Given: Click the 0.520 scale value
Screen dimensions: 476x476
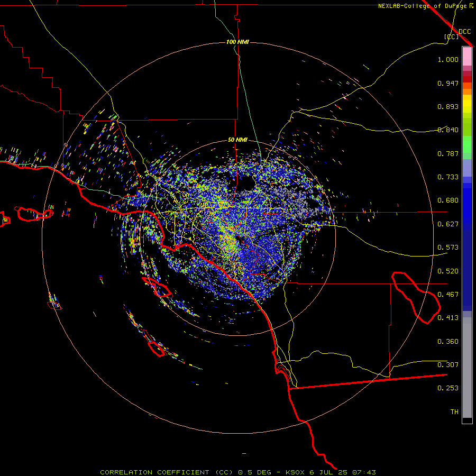Looking at the screenshot, I should point(448,271).
